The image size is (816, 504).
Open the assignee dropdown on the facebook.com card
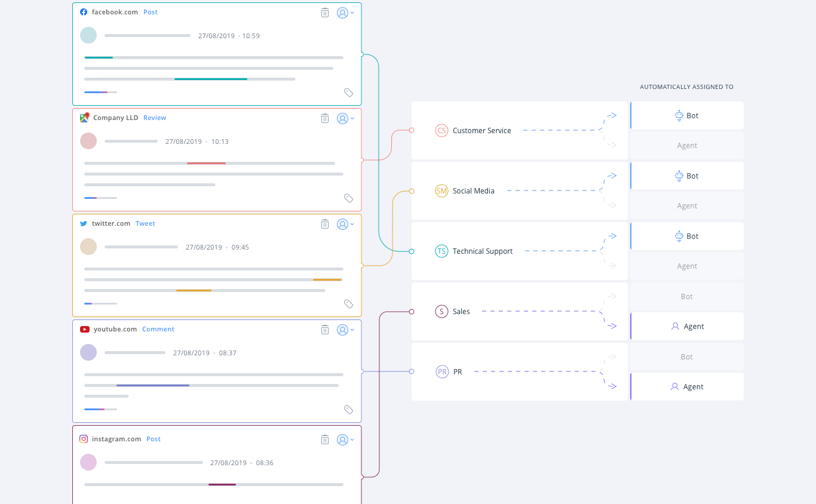345,12
